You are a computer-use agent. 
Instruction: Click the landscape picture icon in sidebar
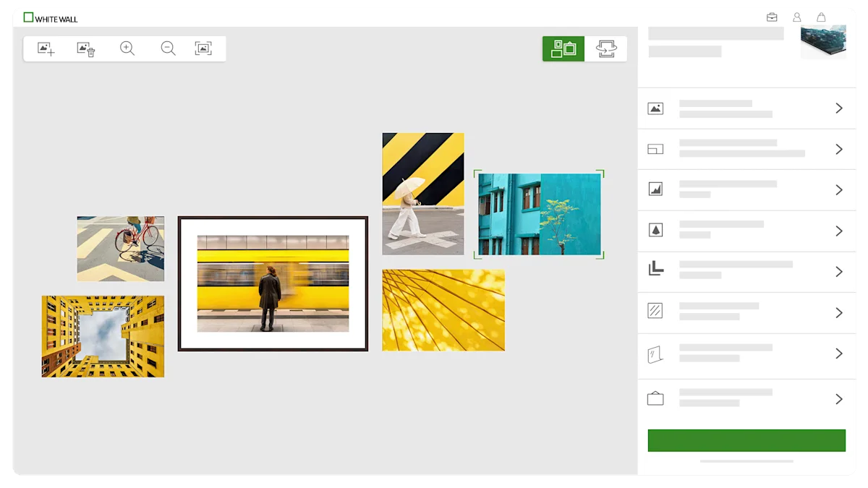[x=655, y=108]
